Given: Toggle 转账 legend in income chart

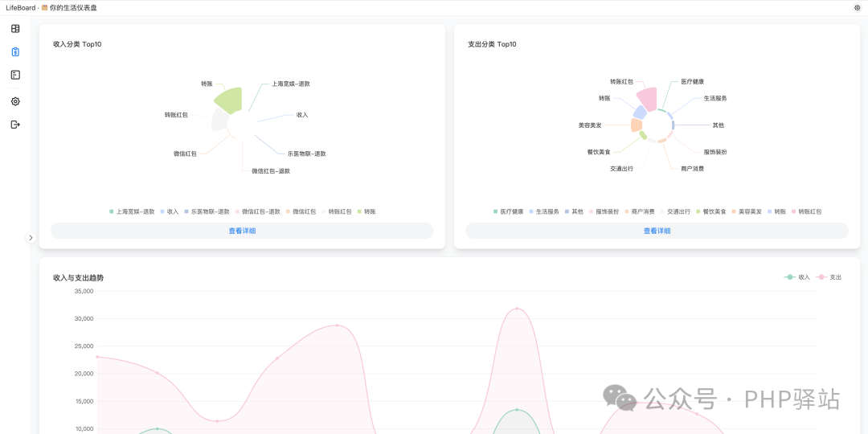Looking at the screenshot, I should click(366, 211).
